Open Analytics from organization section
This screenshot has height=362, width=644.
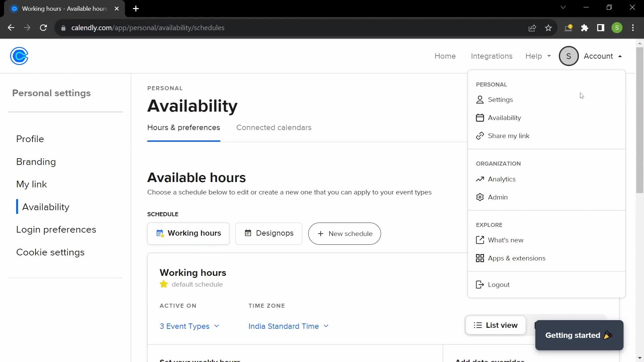(x=501, y=179)
